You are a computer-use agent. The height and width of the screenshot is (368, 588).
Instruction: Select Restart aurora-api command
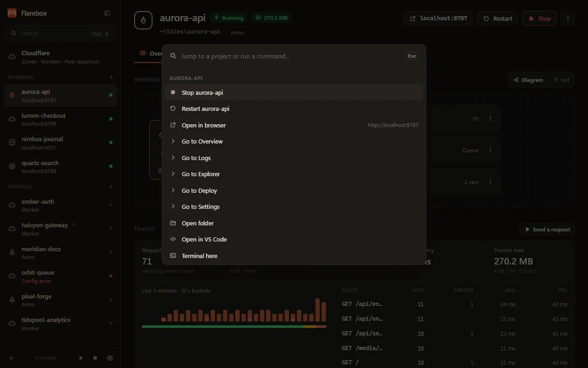pyautogui.click(x=294, y=109)
